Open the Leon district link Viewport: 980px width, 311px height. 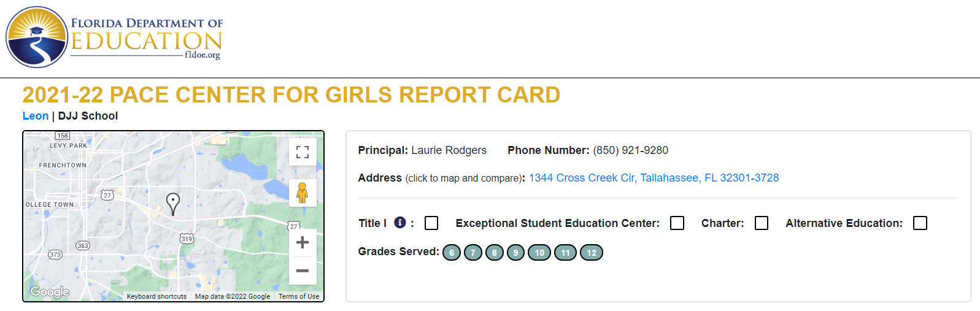click(36, 116)
